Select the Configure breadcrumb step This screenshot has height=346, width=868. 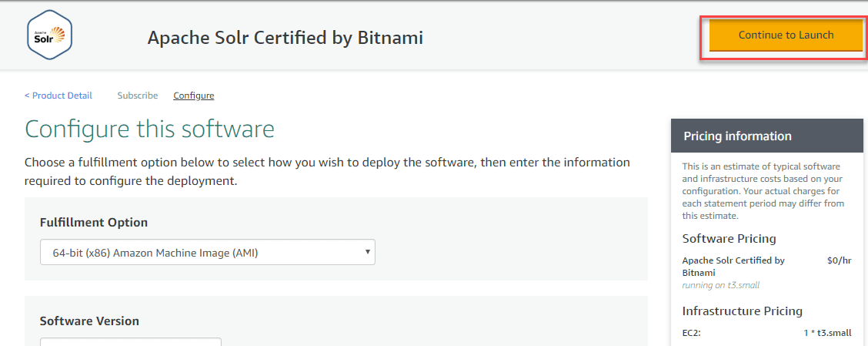point(194,96)
